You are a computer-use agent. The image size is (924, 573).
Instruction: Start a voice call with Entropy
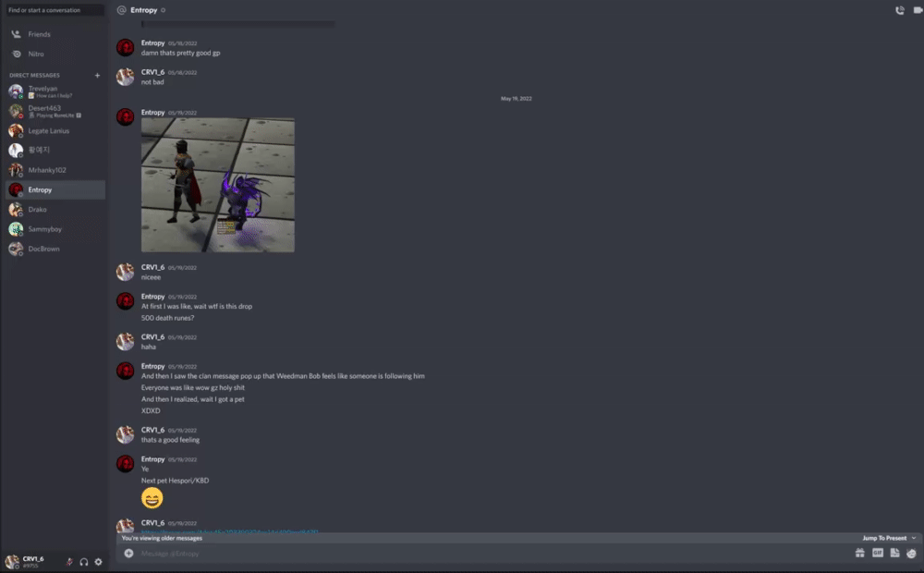[899, 10]
